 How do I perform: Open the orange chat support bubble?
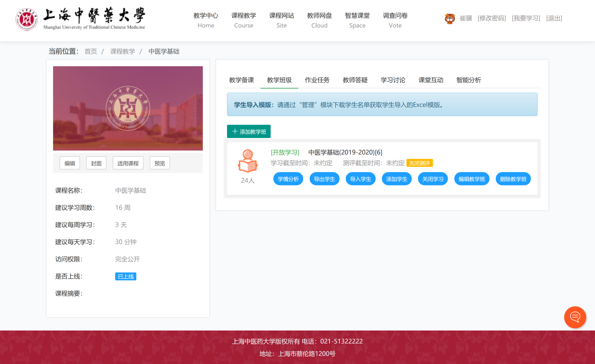575,317
